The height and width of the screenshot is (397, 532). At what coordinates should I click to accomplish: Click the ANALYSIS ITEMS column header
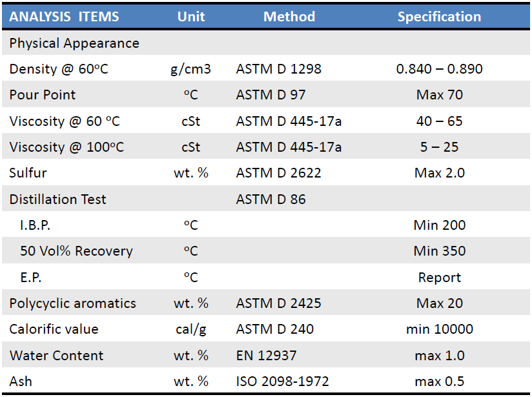tap(64, 17)
